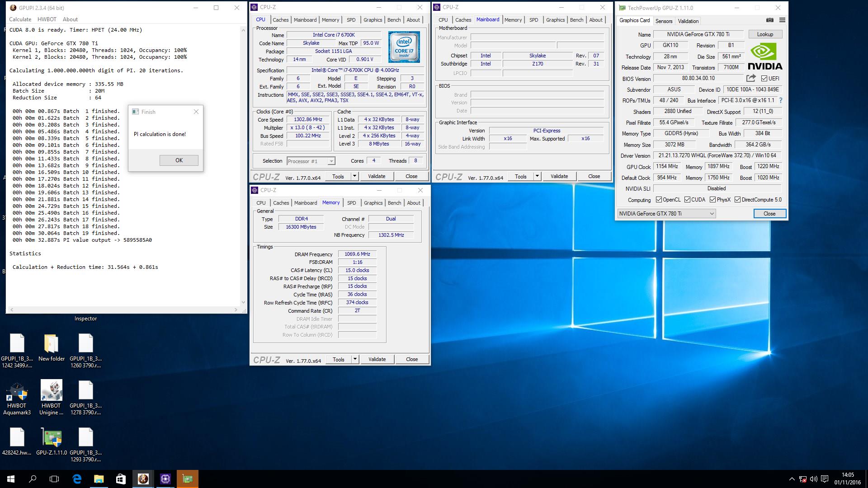Select the GPUPI_1B 1260 3790 result file

tap(85, 351)
